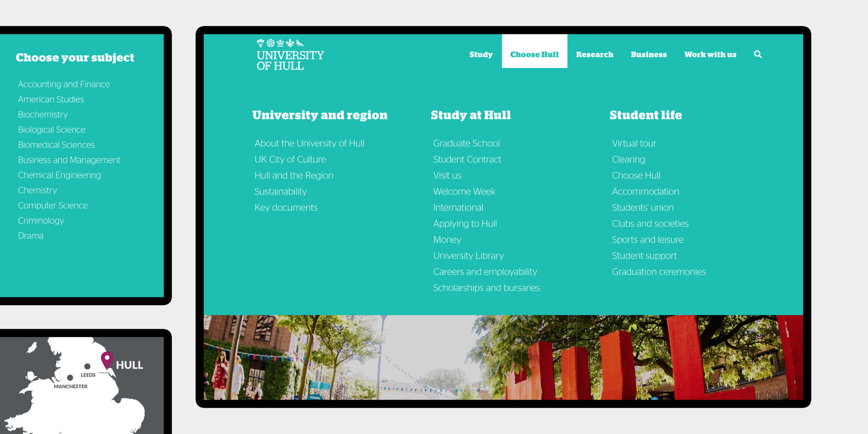Choose Biochemistry subject
Image resolution: width=868 pixels, height=434 pixels.
43,115
